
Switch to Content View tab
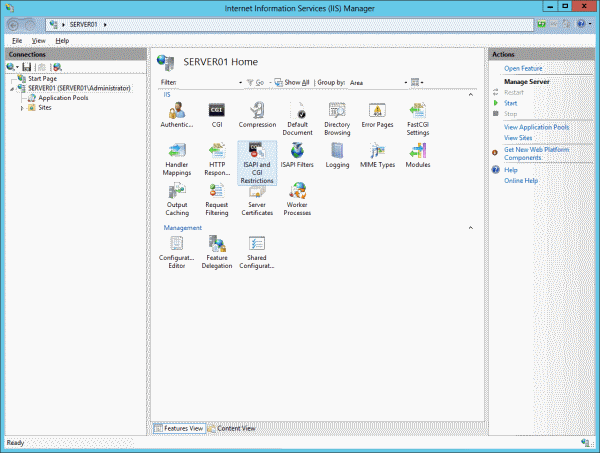tap(232, 429)
